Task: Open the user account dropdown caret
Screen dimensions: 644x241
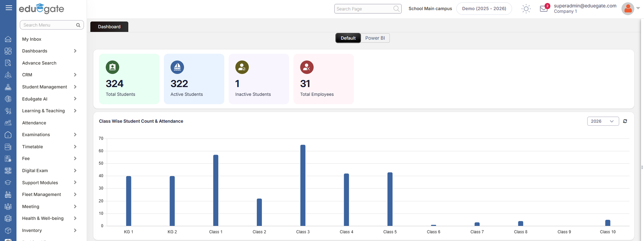Action: (x=638, y=8)
